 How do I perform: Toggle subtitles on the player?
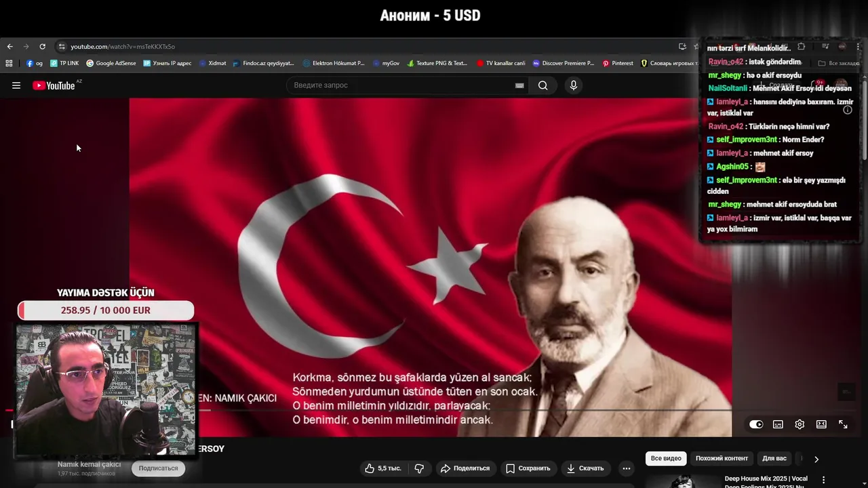(778, 424)
